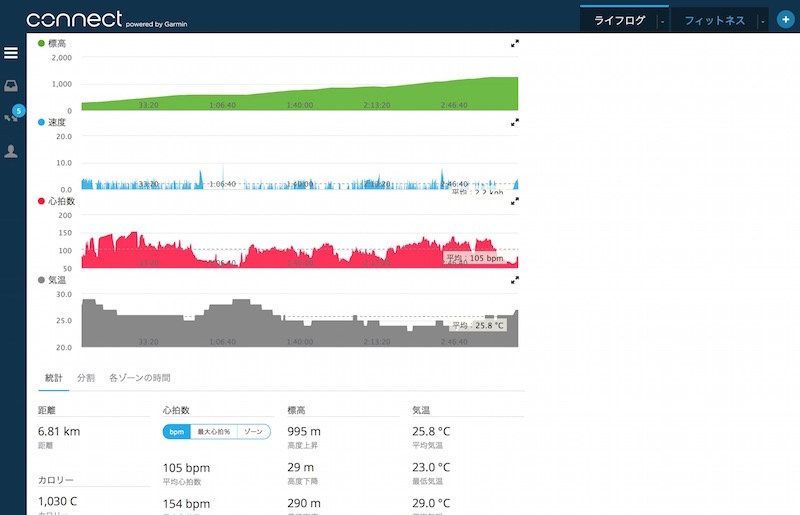
Task: Expand the 標高 elevation chart fullscreen
Action: pos(515,44)
